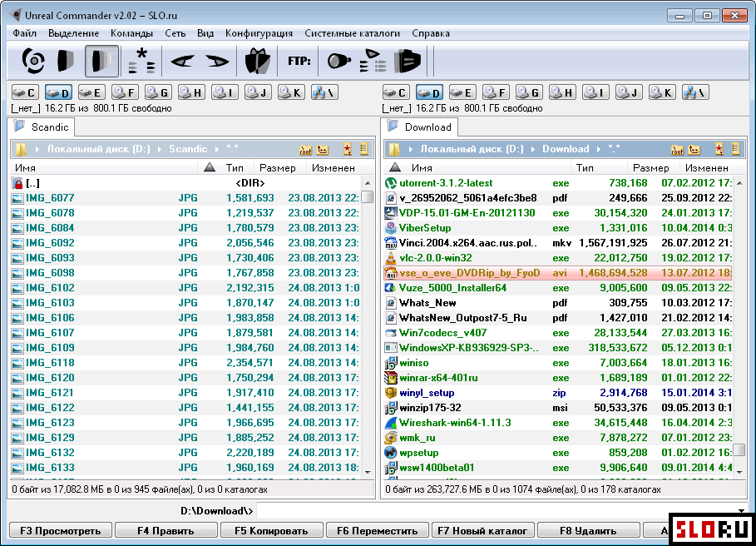Open the Файл menu
The image size is (756, 546).
pyautogui.click(x=25, y=33)
